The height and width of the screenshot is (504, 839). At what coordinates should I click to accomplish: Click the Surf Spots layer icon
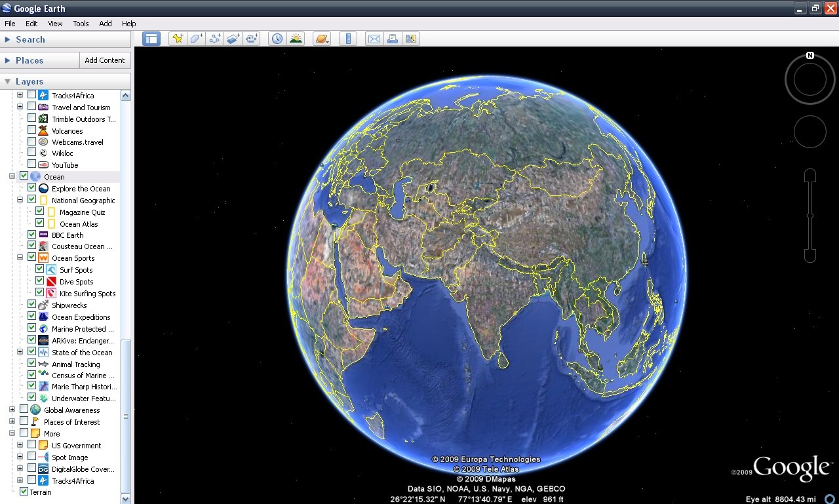[x=50, y=269]
